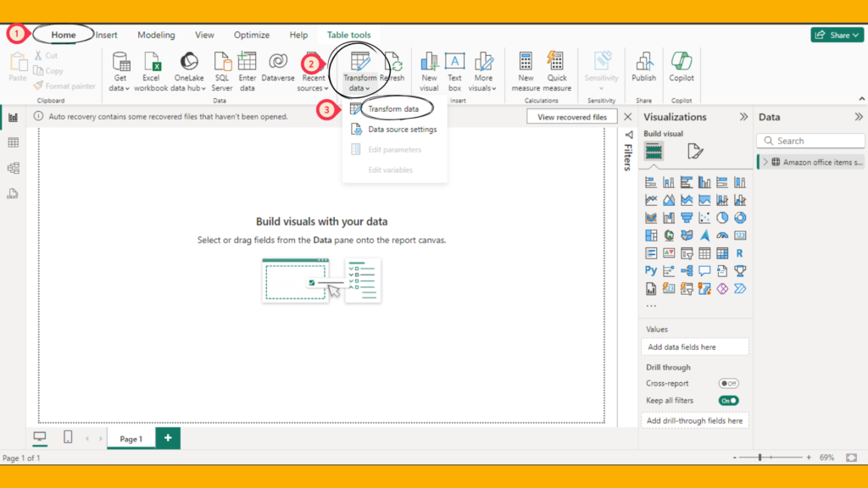Expand the Amazon office items table

pos(765,162)
